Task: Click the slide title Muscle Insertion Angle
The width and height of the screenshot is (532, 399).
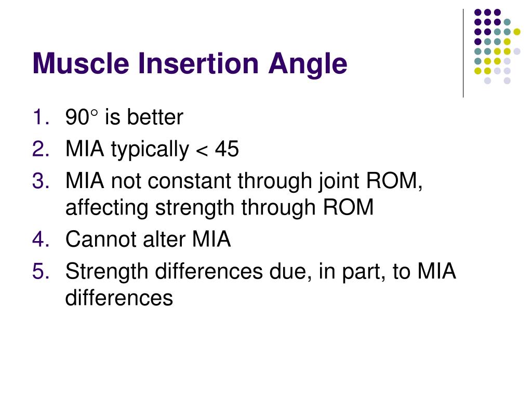Action: pyautogui.click(x=190, y=64)
